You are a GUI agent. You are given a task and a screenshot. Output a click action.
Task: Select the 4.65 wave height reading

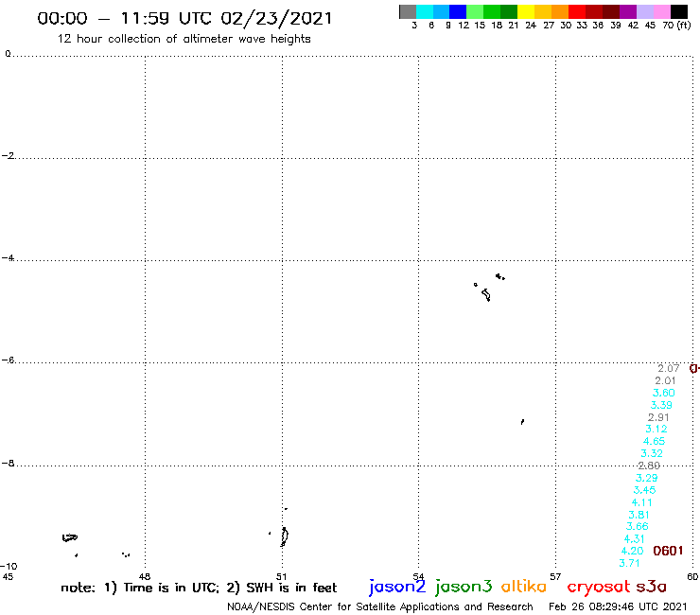click(x=654, y=441)
